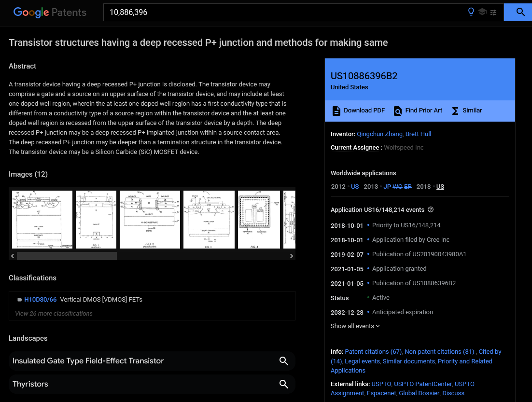Open the EP worldwide application link
The height and width of the screenshot is (402, 532).
point(407,187)
